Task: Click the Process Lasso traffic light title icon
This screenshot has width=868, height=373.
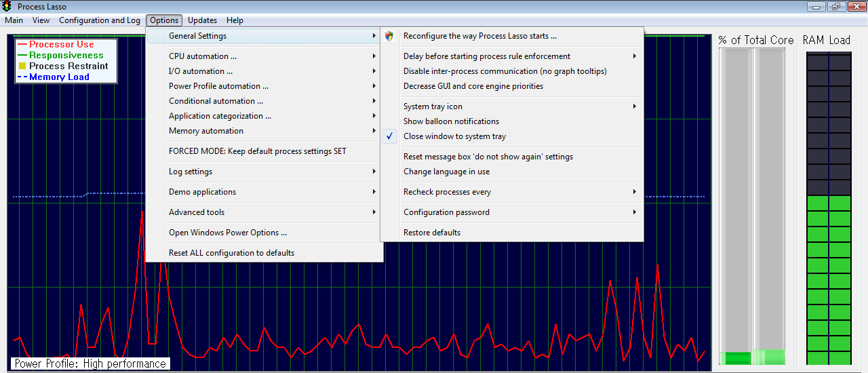Action: click(x=7, y=7)
